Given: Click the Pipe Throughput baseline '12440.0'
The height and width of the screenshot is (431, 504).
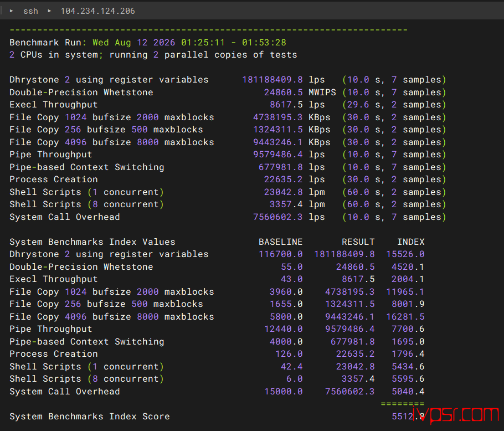Looking at the screenshot, I should tap(284, 329).
